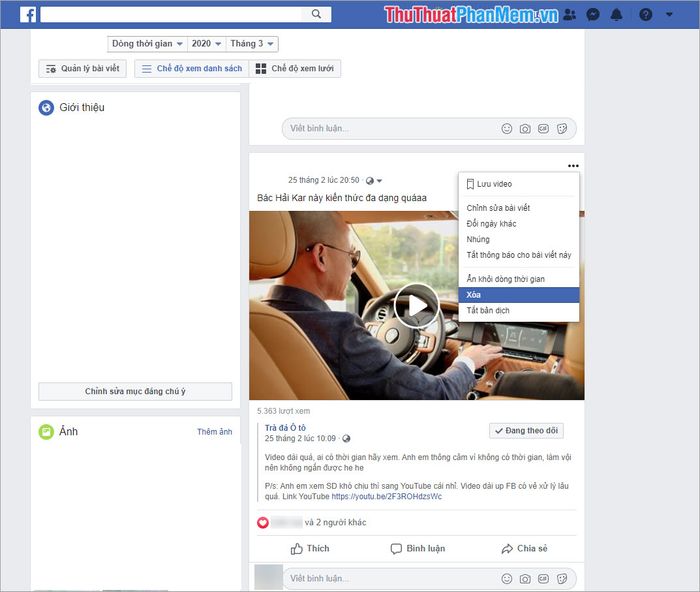
Task: Click the heart reaction icon
Action: point(263,522)
